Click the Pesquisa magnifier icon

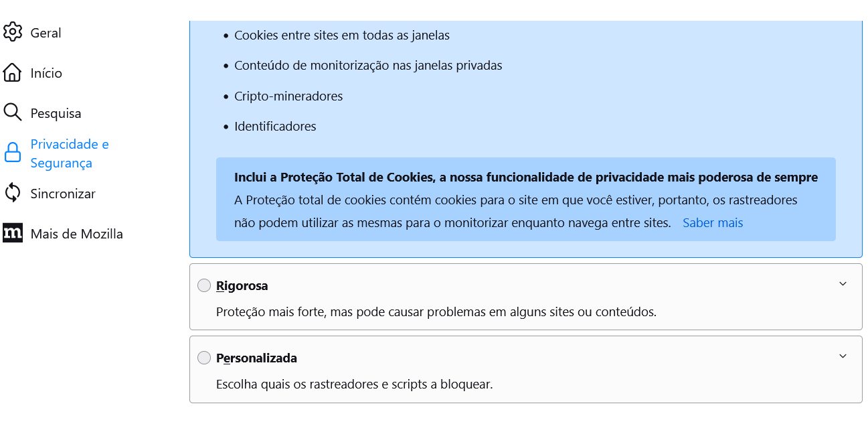pyautogui.click(x=13, y=113)
